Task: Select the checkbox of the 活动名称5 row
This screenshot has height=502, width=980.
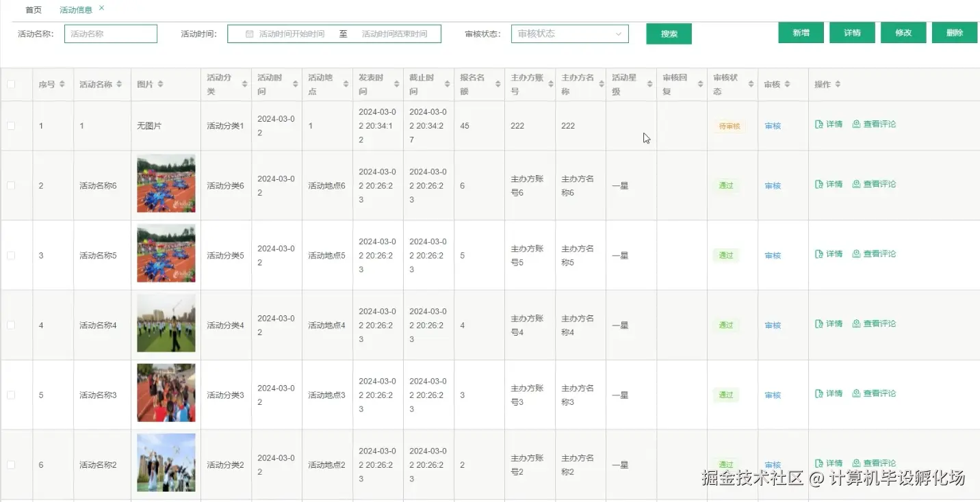Action: (11, 255)
